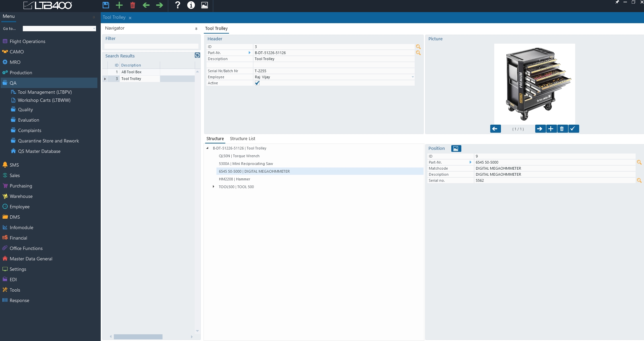The height and width of the screenshot is (341, 644).
Task: Click the Go to input field
Action: (59, 29)
